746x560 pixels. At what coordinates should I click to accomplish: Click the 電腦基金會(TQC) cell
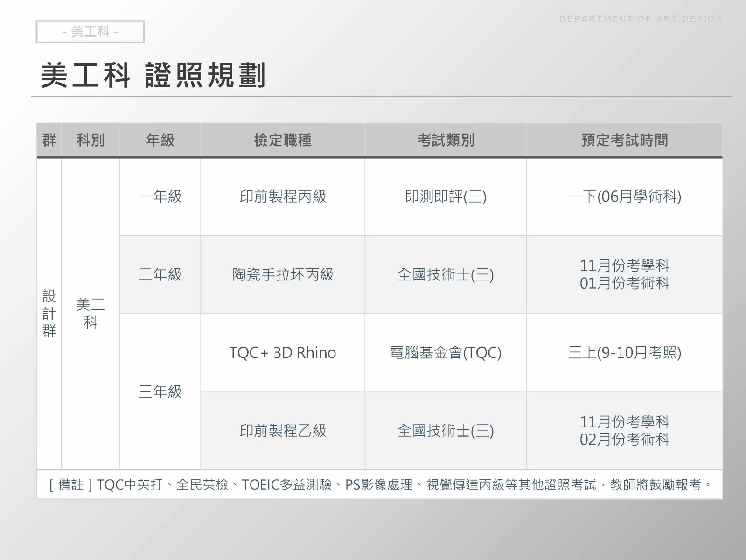point(446,352)
